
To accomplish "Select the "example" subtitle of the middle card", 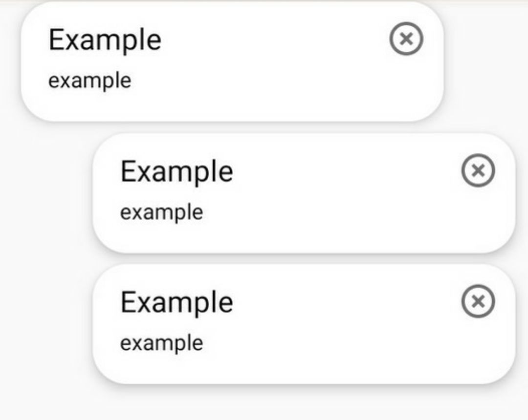I will click(x=162, y=212).
